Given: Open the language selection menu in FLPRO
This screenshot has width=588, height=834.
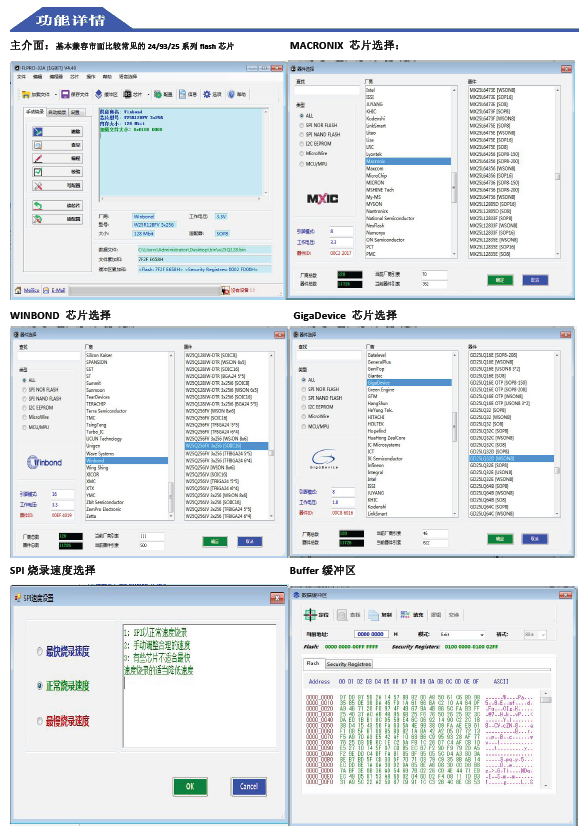Looking at the screenshot, I should (128, 77).
